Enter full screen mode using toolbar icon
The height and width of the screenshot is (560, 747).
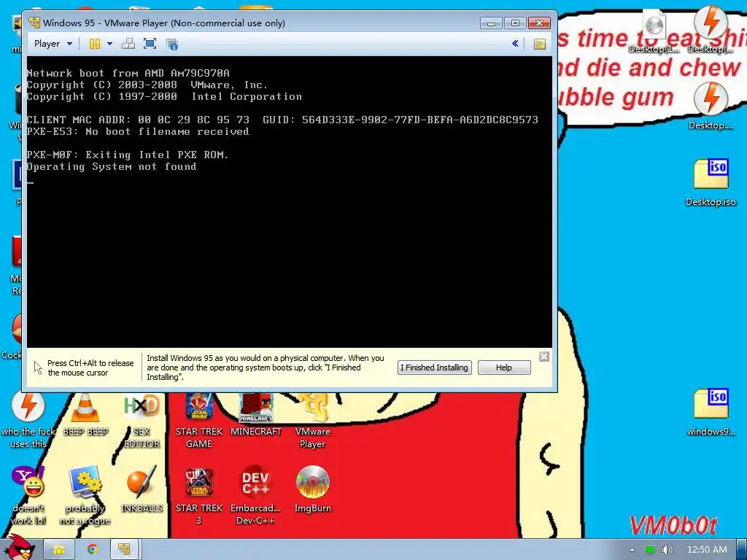[150, 44]
